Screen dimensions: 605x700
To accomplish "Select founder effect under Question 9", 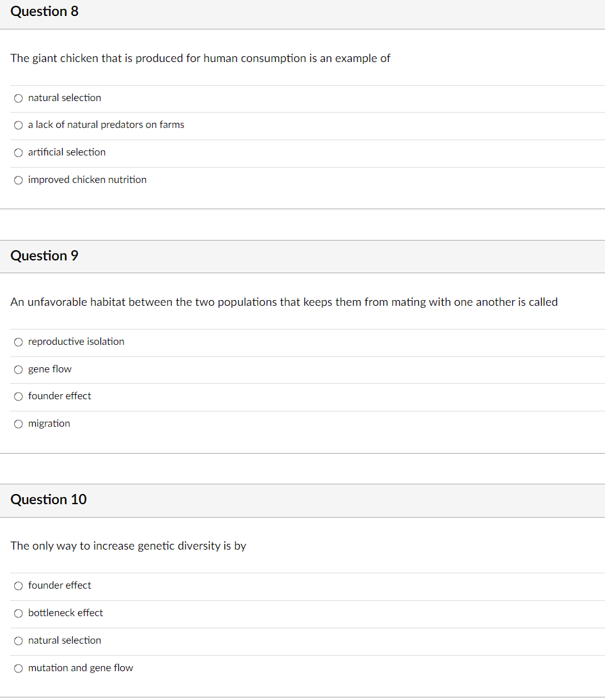I will (18, 396).
